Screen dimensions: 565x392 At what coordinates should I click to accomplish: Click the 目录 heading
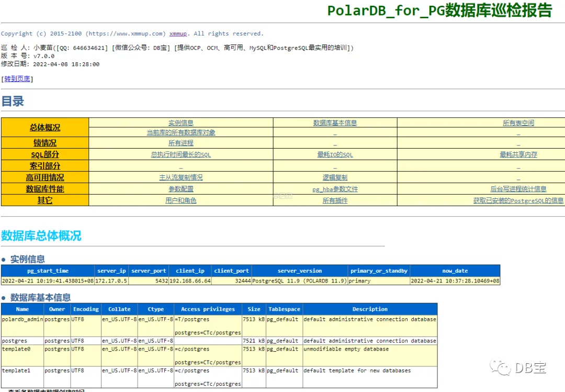click(x=13, y=102)
